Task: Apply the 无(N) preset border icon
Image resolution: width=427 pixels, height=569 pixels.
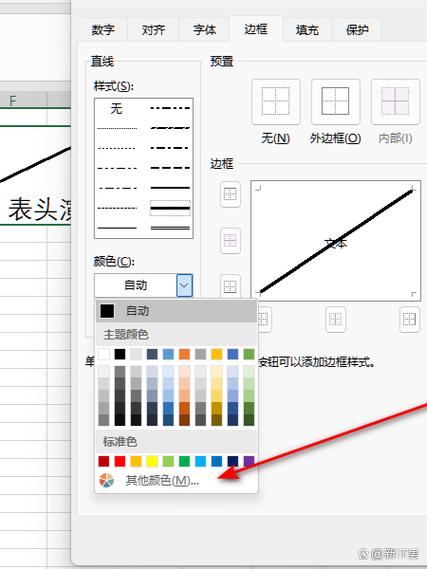Action: tap(276, 101)
